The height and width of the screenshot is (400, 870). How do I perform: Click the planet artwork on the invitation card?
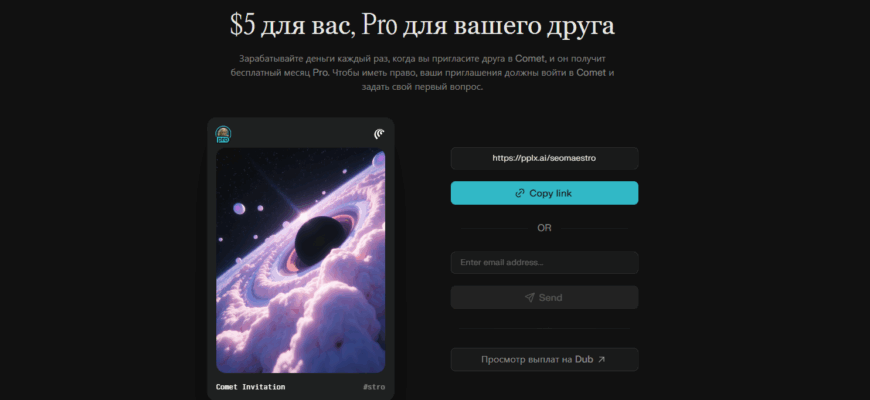click(x=300, y=261)
